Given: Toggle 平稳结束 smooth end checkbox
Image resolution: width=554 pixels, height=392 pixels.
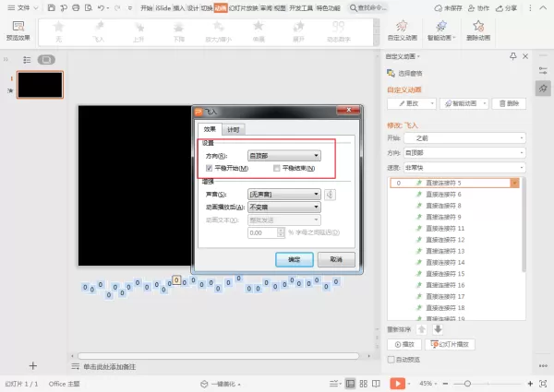Looking at the screenshot, I should pos(277,168).
